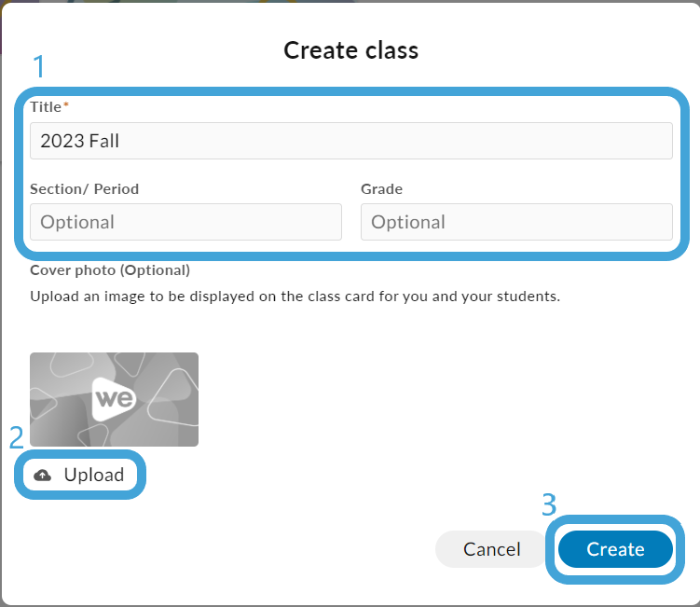Click the cloud upload icon
Image resolution: width=700 pixels, height=607 pixels.
(43, 476)
